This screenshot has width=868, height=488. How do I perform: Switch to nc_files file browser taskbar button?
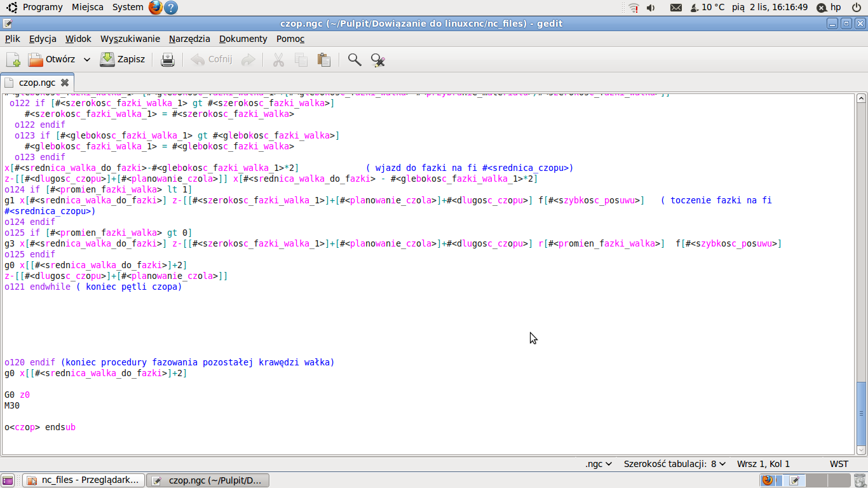83,480
